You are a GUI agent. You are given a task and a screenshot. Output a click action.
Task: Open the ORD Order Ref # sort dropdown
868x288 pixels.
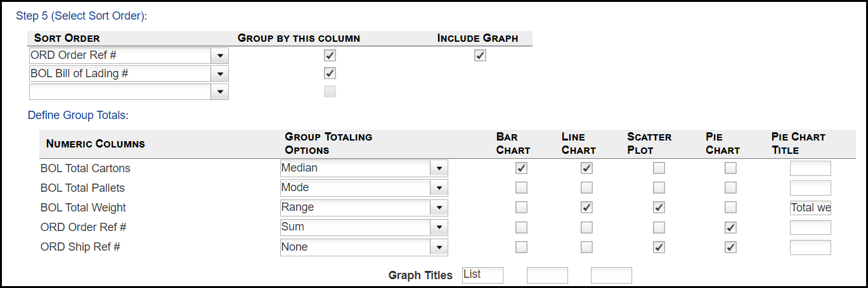click(x=219, y=56)
